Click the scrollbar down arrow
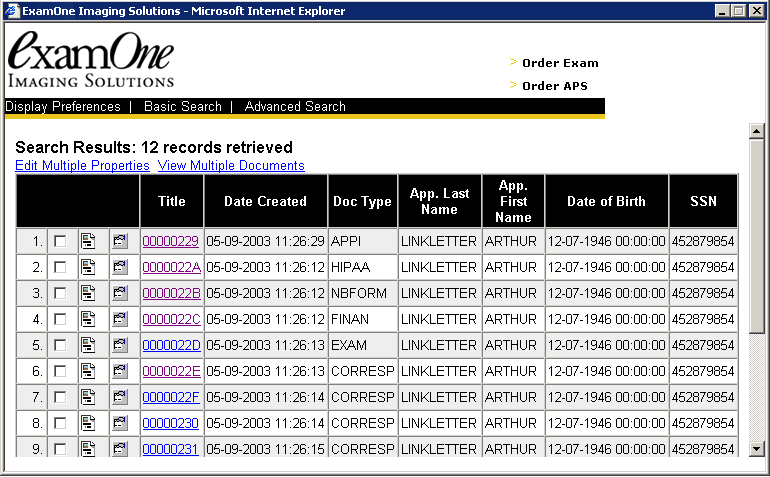770x477 pixels. point(757,449)
